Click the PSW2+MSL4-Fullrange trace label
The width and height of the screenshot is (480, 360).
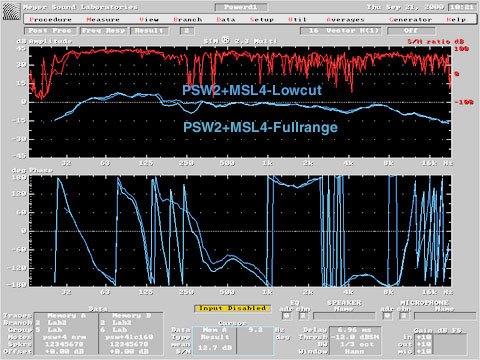(260, 127)
